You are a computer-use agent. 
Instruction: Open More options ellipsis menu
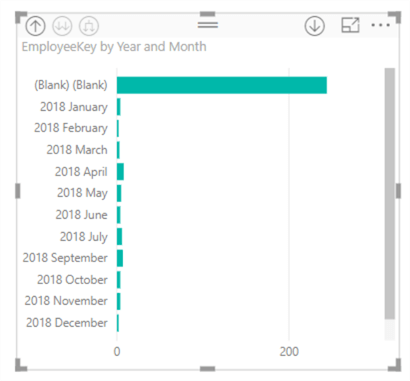click(381, 25)
